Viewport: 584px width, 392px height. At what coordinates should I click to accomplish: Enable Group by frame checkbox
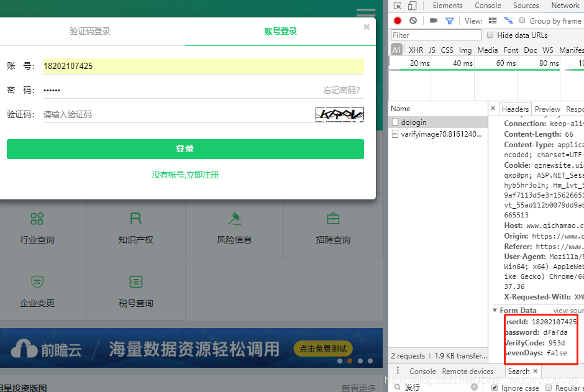click(522, 21)
